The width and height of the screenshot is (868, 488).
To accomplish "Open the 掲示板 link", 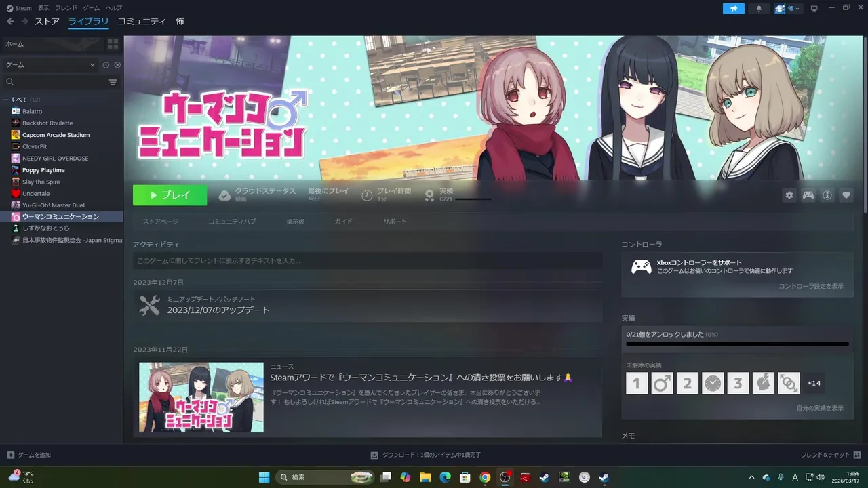I will click(x=295, y=222).
